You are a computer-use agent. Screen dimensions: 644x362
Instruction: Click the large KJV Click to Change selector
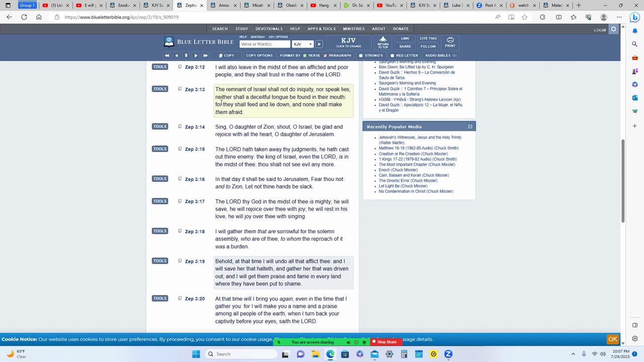click(x=349, y=42)
